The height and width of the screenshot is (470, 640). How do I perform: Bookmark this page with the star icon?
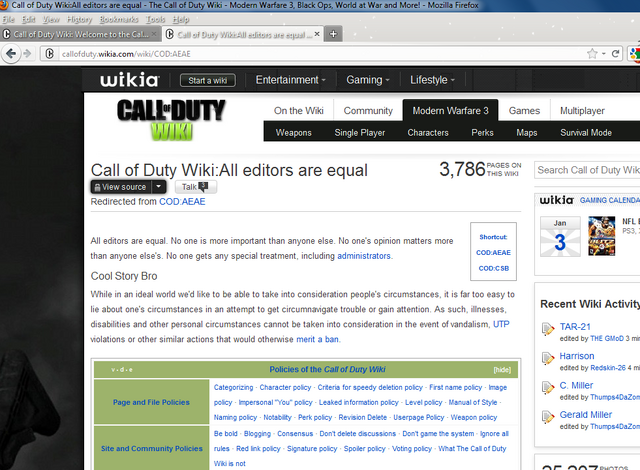[x=592, y=53]
